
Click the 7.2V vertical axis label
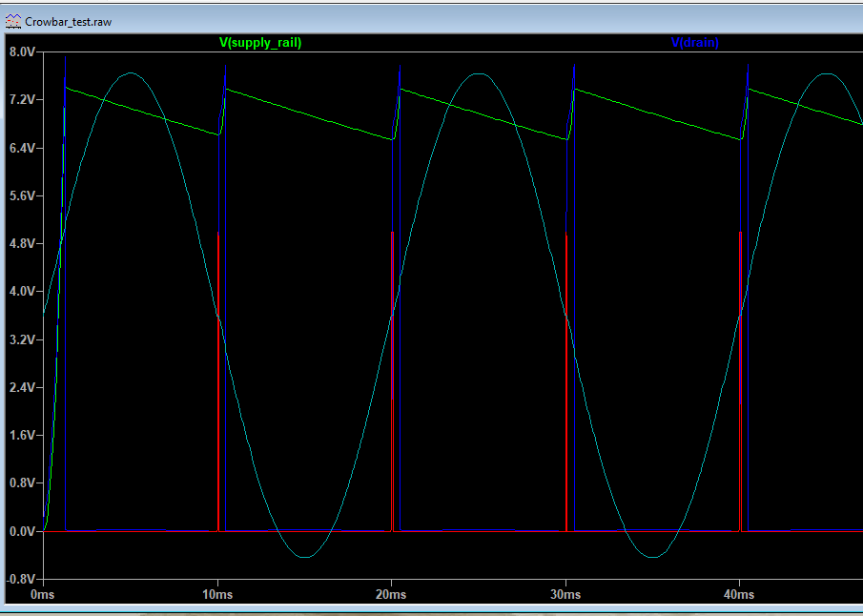click(x=21, y=100)
